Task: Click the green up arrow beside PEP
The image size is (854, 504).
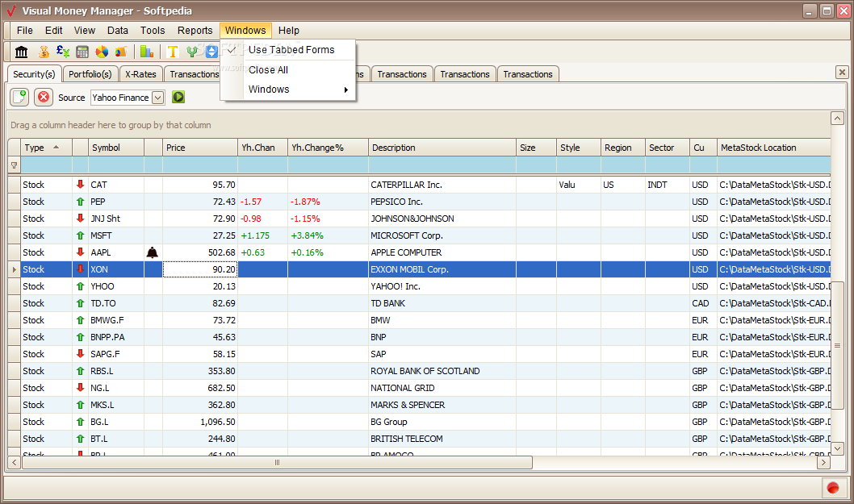Action: point(80,202)
